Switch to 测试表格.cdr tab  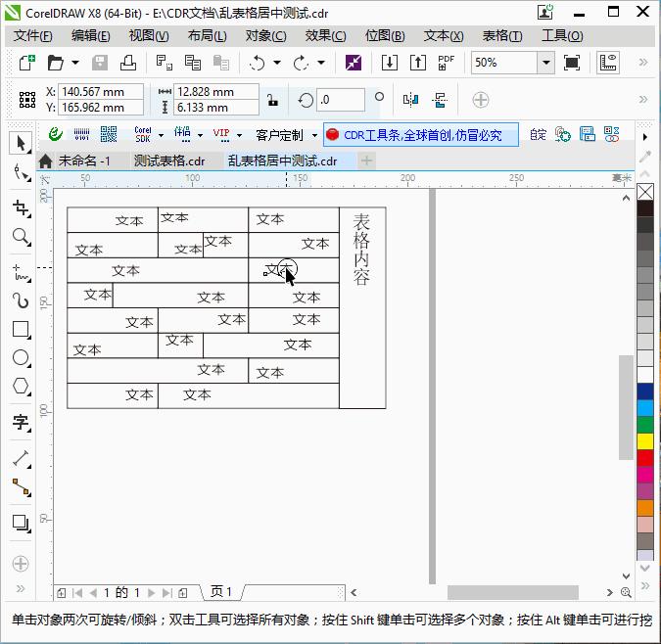pyautogui.click(x=169, y=161)
